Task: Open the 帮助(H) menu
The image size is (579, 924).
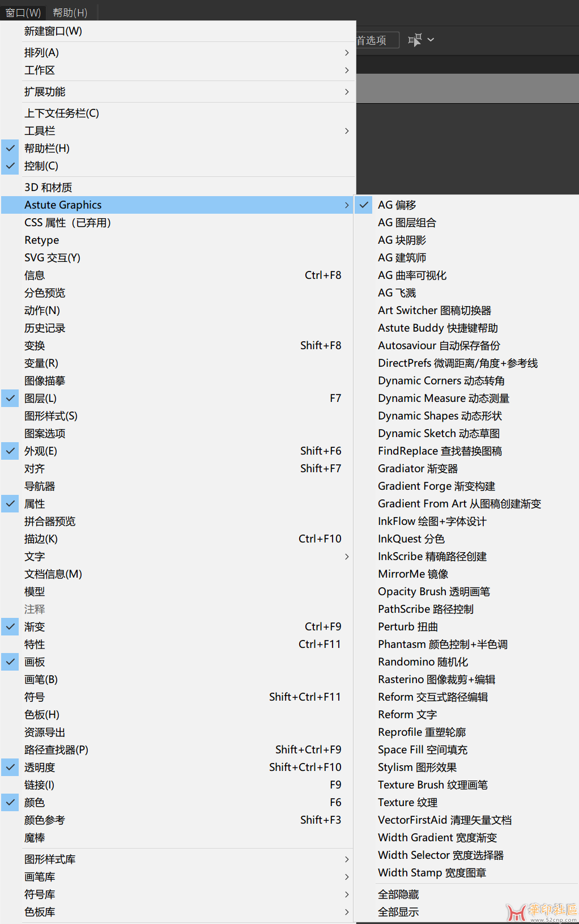Action: point(70,12)
